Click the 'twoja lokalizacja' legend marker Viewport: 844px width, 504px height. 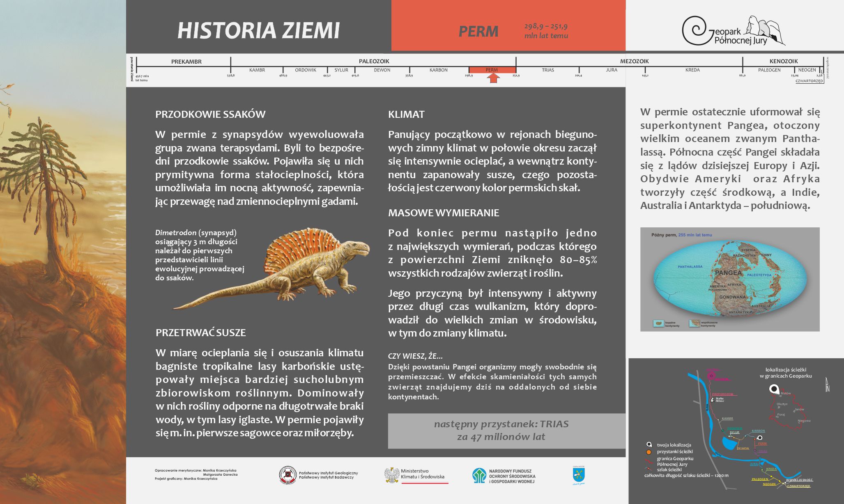coord(649,444)
